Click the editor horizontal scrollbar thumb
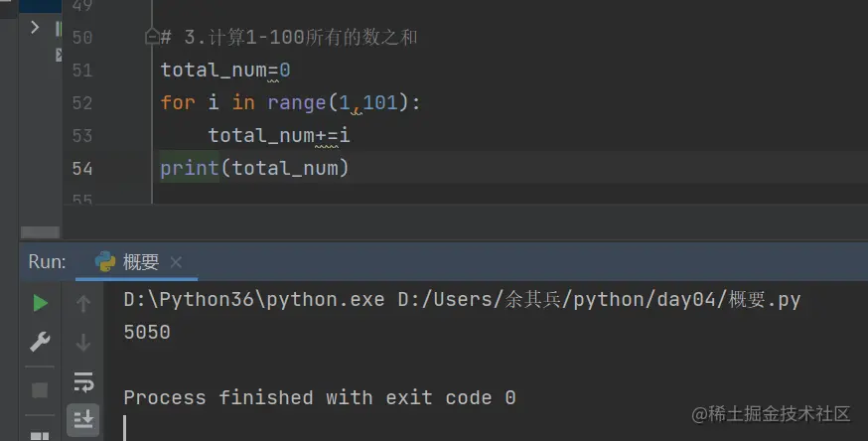The image size is (868, 441). click(x=40, y=232)
